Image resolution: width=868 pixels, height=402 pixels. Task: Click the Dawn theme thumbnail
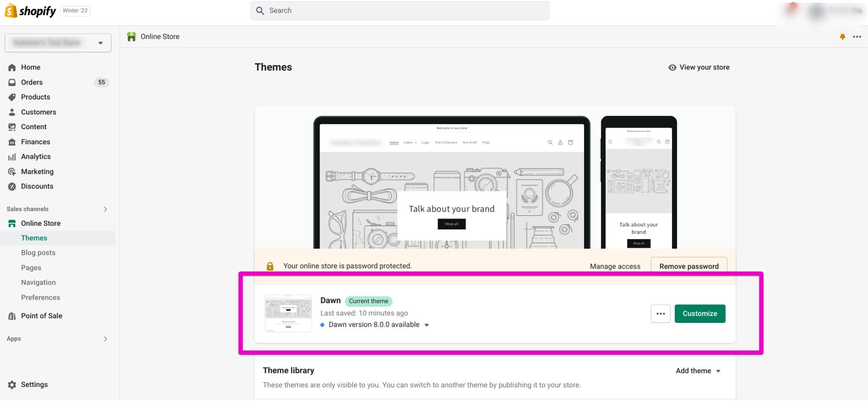[288, 314]
